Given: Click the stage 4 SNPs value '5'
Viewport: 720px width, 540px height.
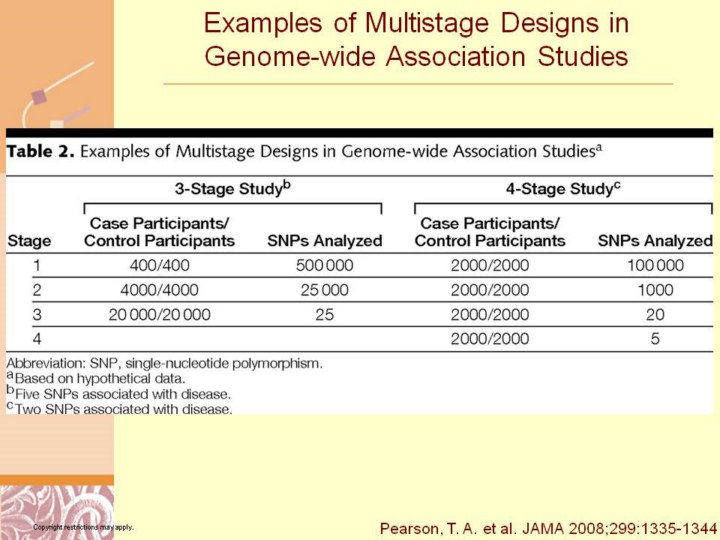Looking at the screenshot, I should (x=654, y=339).
